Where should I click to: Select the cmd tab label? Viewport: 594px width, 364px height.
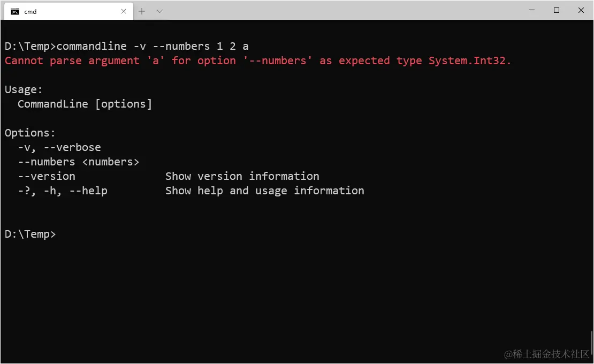tap(30, 11)
